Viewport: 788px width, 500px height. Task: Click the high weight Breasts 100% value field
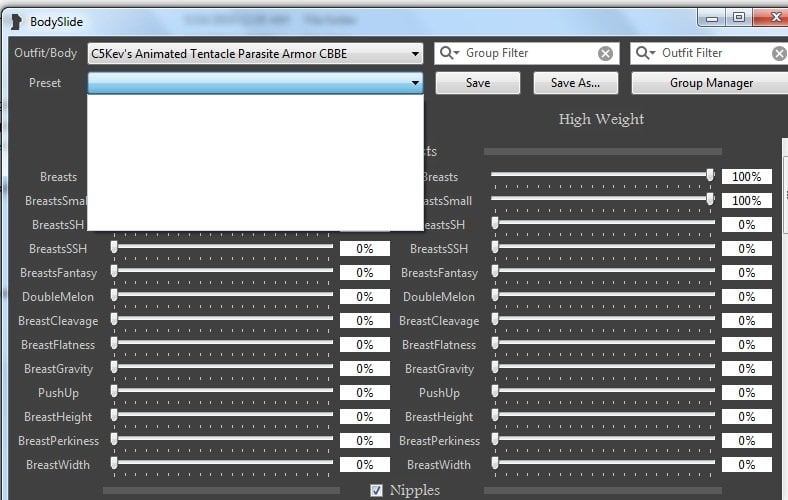click(x=747, y=176)
